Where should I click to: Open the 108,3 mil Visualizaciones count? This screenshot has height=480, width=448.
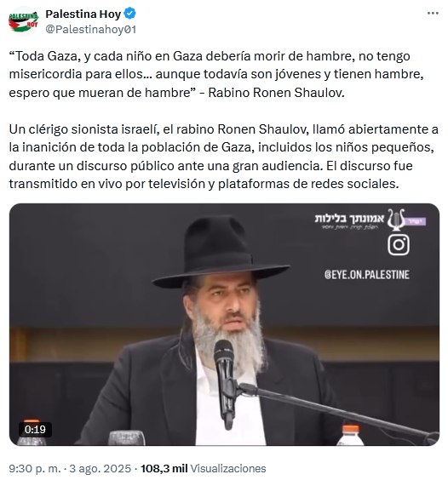pos(204,468)
